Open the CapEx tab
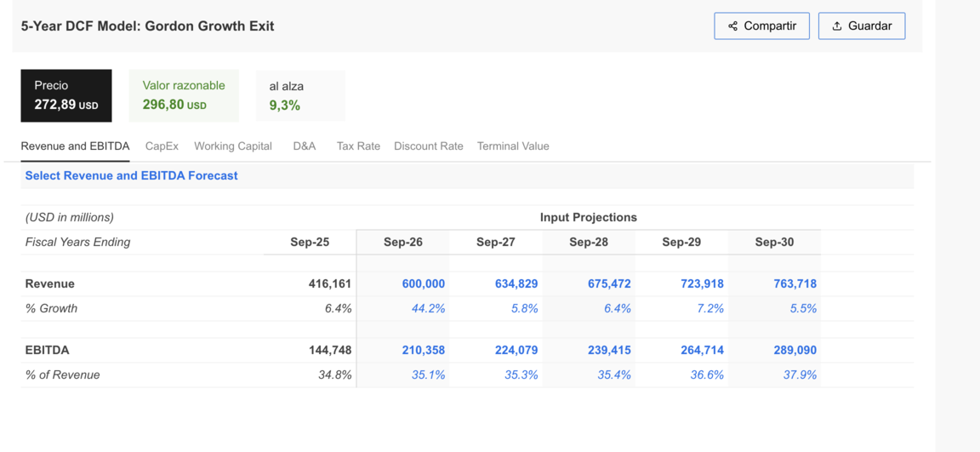The image size is (980, 452). [162, 146]
